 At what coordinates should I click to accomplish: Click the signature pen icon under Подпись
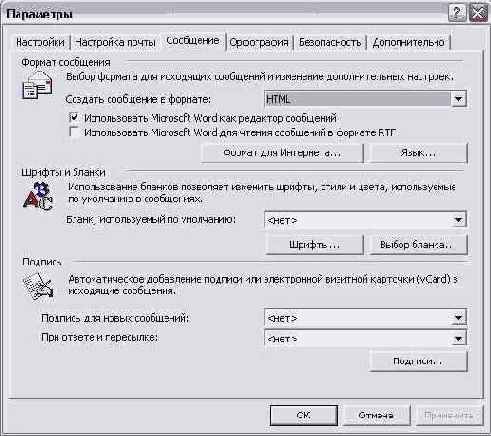coord(38,286)
